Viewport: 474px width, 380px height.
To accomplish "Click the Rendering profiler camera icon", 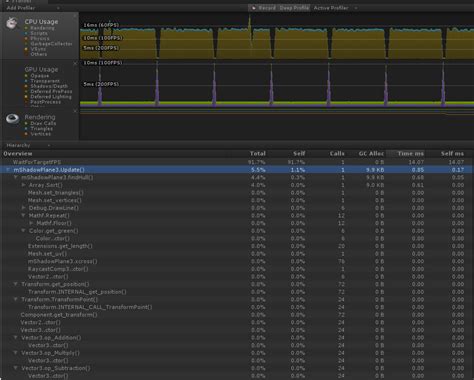I will click(13, 119).
